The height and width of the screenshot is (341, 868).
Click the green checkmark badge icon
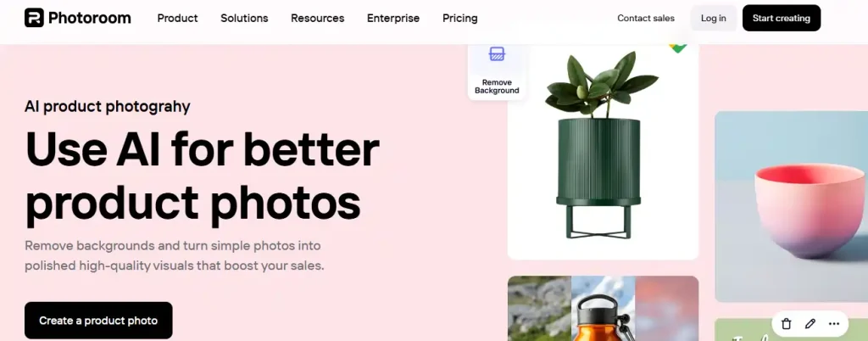click(x=677, y=48)
